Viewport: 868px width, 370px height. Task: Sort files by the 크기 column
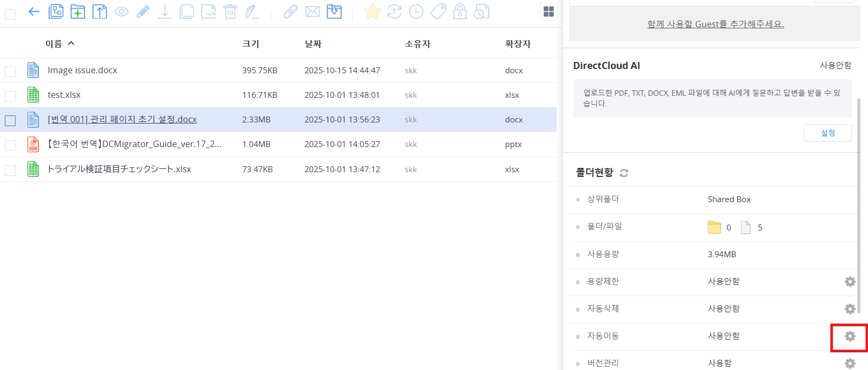point(250,44)
